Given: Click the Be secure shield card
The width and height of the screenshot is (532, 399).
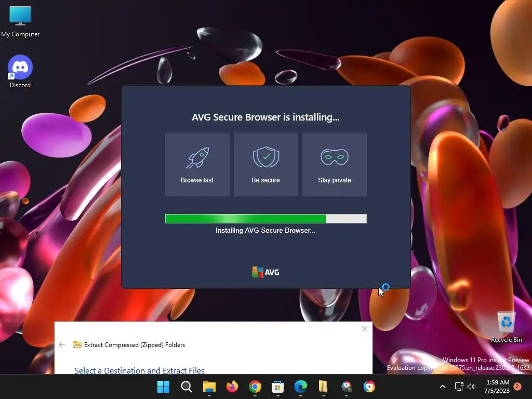Looking at the screenshot, I should (x=265, y=165).
